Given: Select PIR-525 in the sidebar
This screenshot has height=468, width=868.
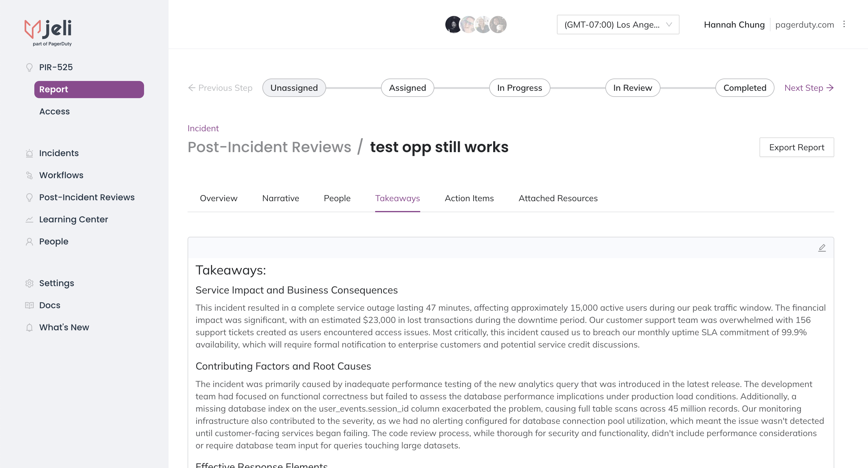Looking at the screenshot, I should tap(56, 67).
